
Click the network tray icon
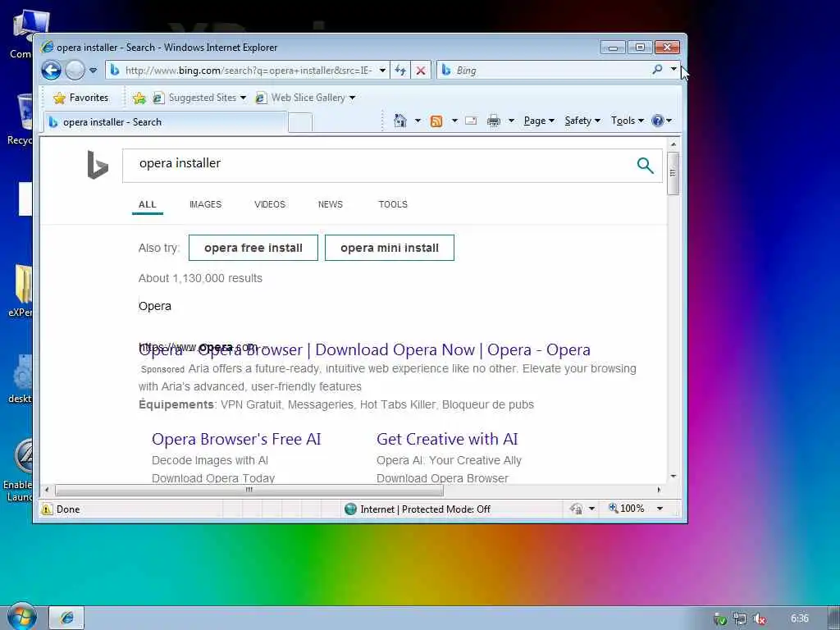(740, 619)
